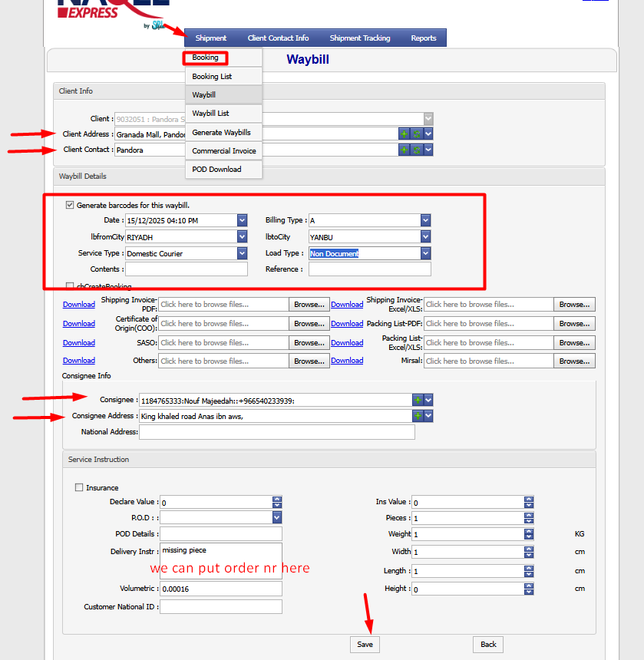Enable the Insurance checkbox
The image size is (644, 660).
point(79,487)
